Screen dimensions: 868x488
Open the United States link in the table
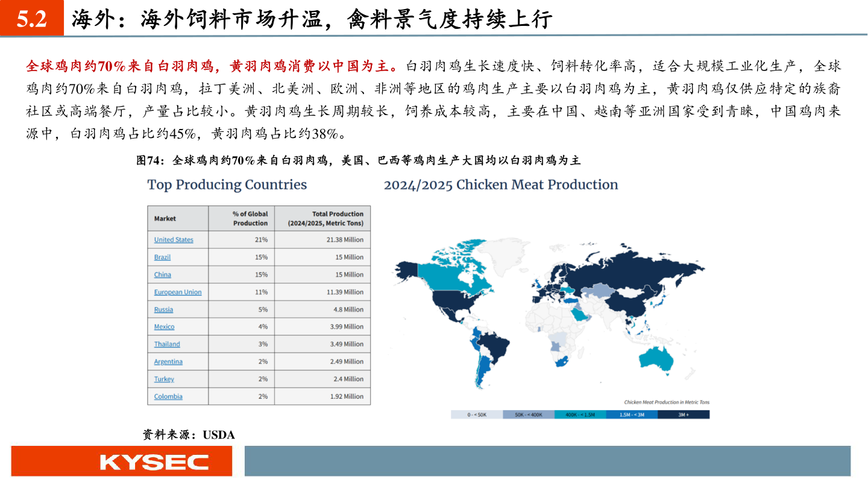tap(174, 240)
